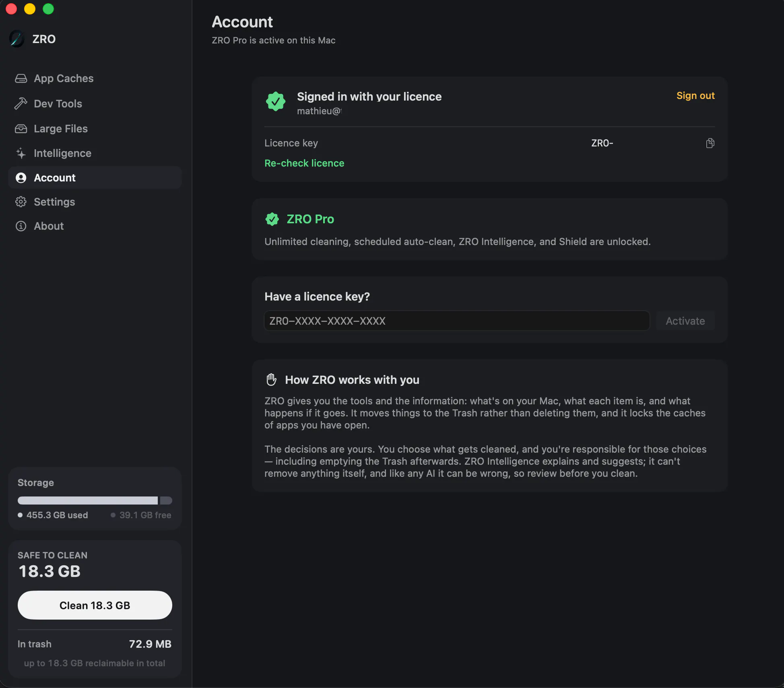Select Large Files in the sidebar
The image size is (784, 688).
pyautogui.click(x=95, y=129)
